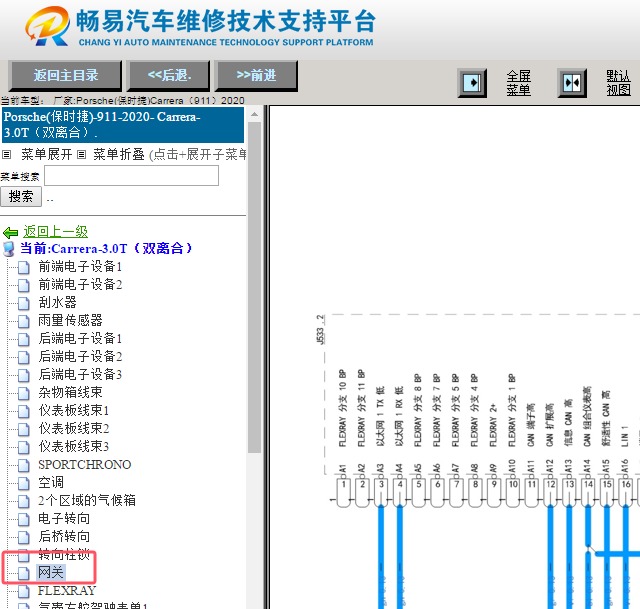Click the page icon beside 仪表板线束2
The height and width of the screenshot is (609, 640).
(x=24, y=429)
